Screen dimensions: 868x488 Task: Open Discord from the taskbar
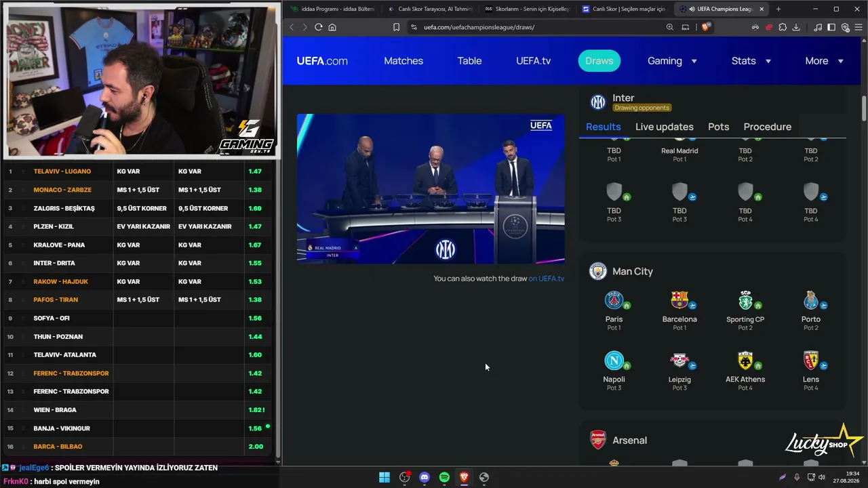coord(425,477)
